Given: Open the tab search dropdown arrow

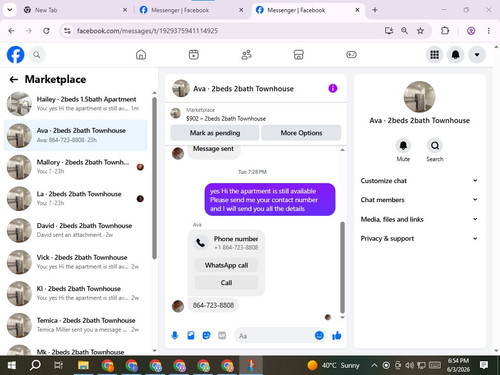Looking at the screenshot, I should (10, 10).
